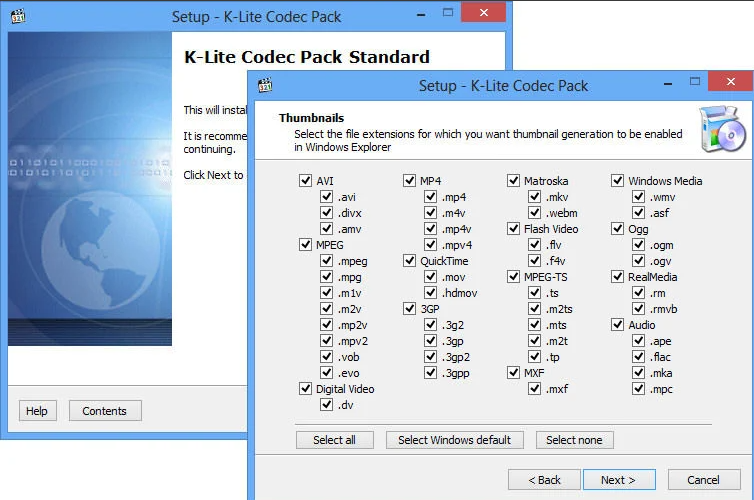Uncheck the .mpc extension

(x=639, y=388)
